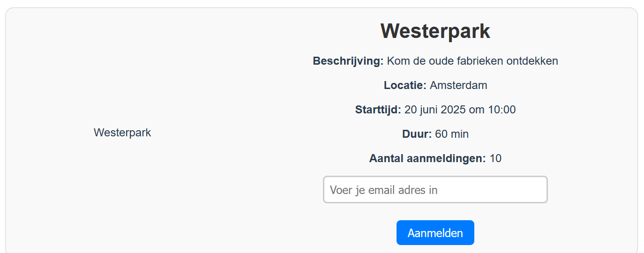Click the Beschrijving label

[348, 61]
